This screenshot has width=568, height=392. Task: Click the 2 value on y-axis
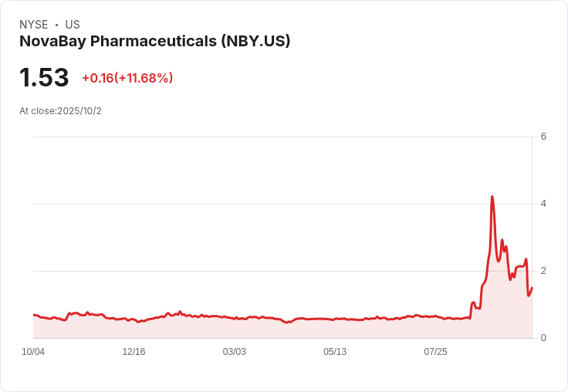(x=543, y=271)
